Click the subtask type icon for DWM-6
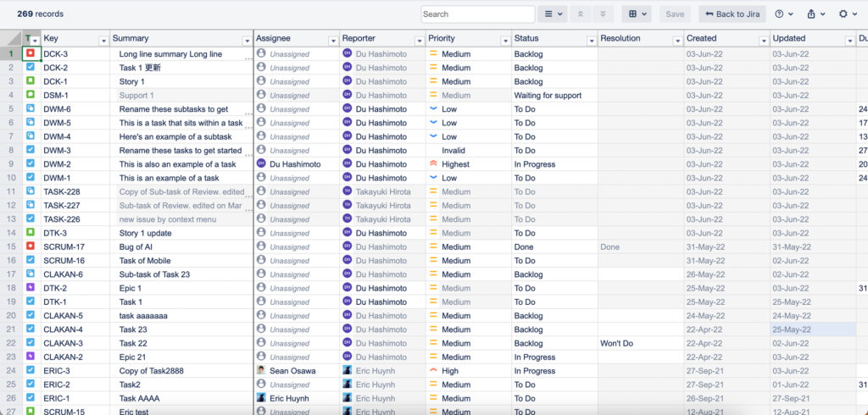Screen dimensions: 868x415 (x=31, y=109)
